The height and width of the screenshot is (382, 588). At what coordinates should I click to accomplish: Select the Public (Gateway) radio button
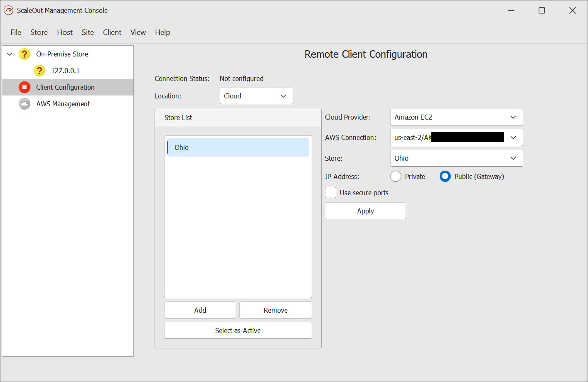[445, 176]
